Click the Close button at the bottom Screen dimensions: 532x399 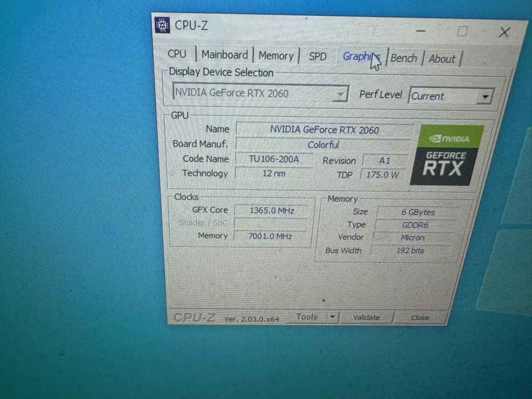click(420, 318)
